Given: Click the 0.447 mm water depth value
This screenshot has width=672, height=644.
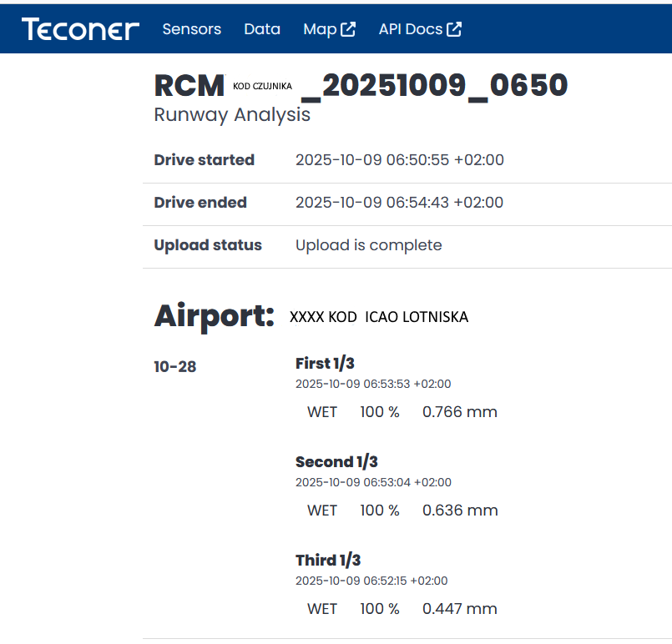Looking at the screenshot, I should click(459, 609).
